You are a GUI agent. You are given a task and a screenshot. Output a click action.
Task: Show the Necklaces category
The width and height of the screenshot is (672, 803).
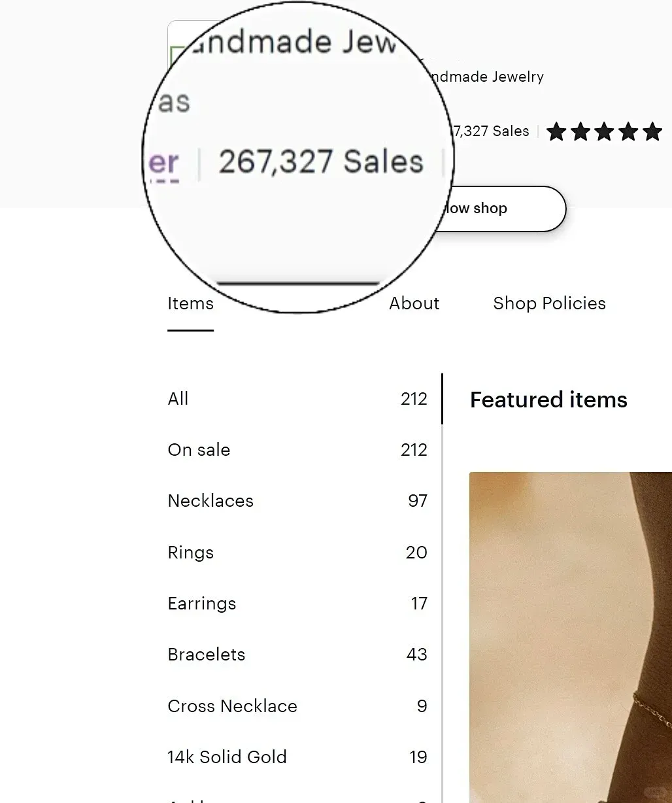(297, 501)
